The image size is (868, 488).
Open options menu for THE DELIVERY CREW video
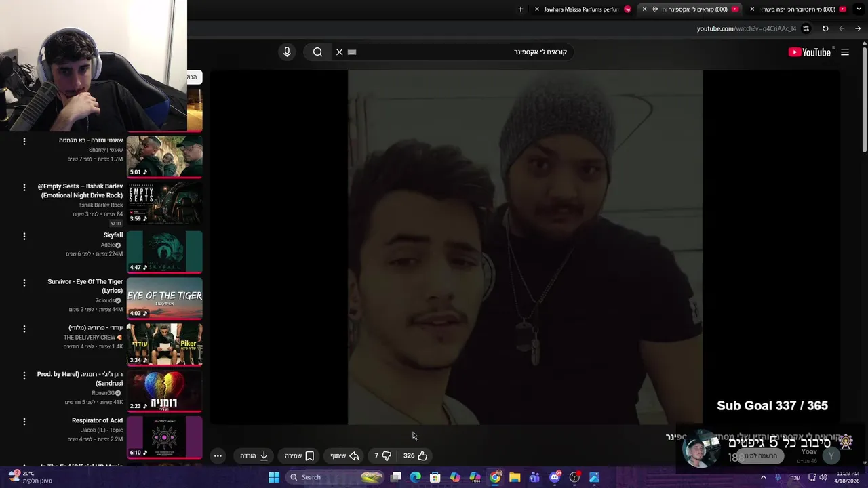[24, 328]
